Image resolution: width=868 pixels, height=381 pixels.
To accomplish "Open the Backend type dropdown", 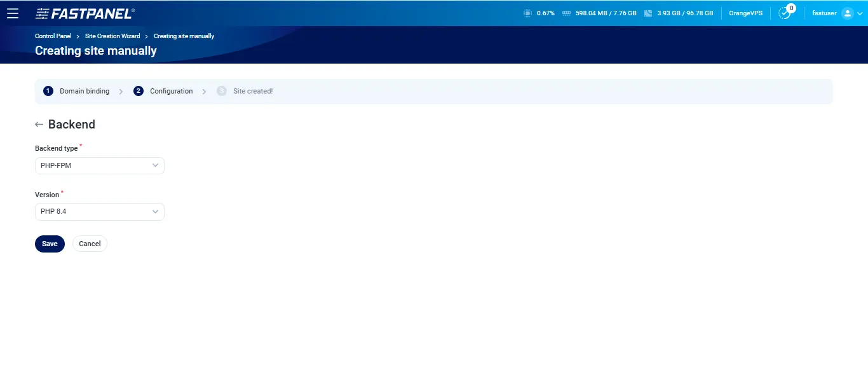I will coord(99,165).
